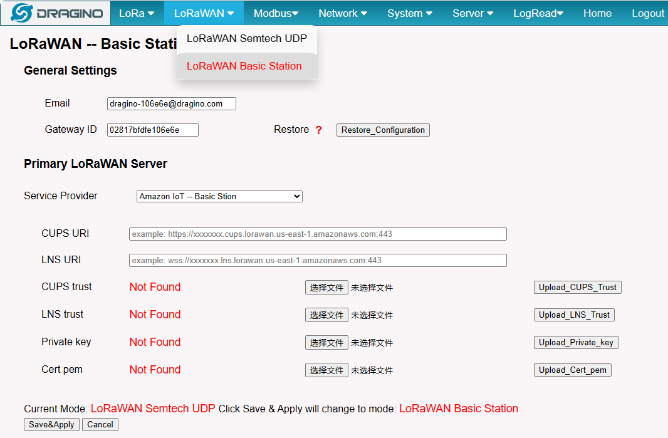Viewport: 668px width, 438px height.
Task: Click into the LNS URI field
Action: click(x=318, y=260)
